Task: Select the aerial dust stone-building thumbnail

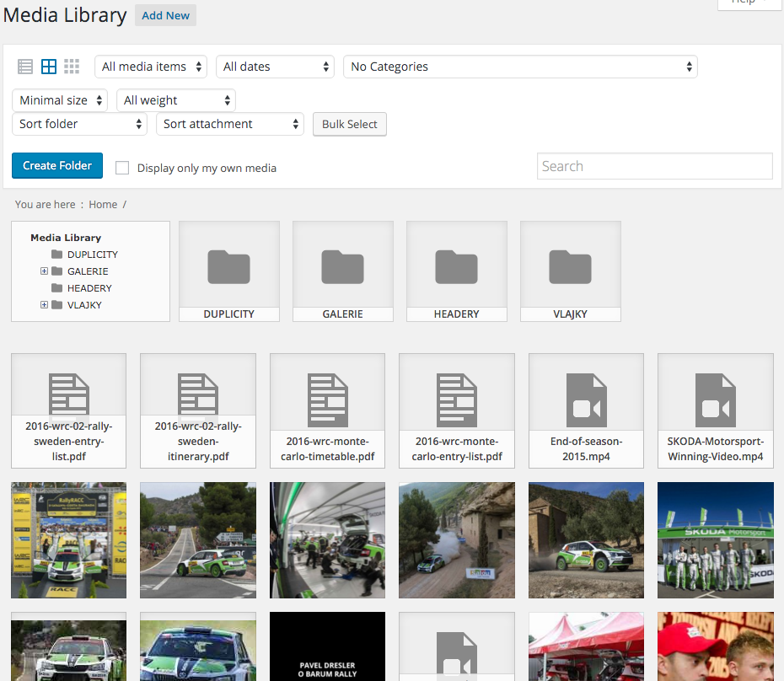Action: click(457, 540)
